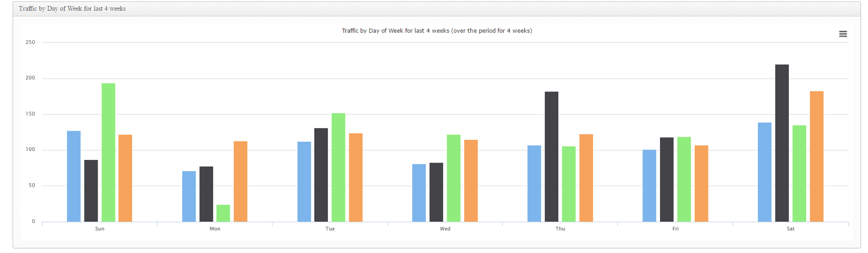Screen dimensions: 868x253
Task: Click the Sun axis label
Action: [x=100, y=229]
